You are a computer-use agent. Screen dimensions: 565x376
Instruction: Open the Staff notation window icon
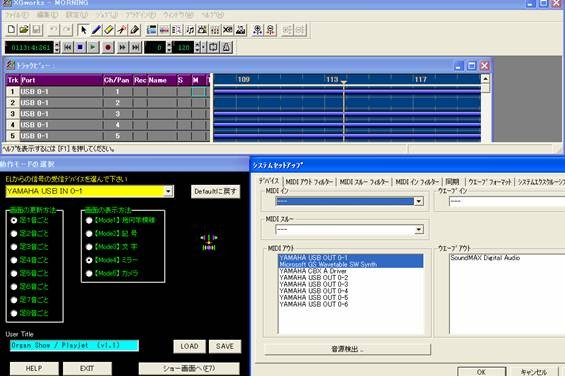click(190, 30)
